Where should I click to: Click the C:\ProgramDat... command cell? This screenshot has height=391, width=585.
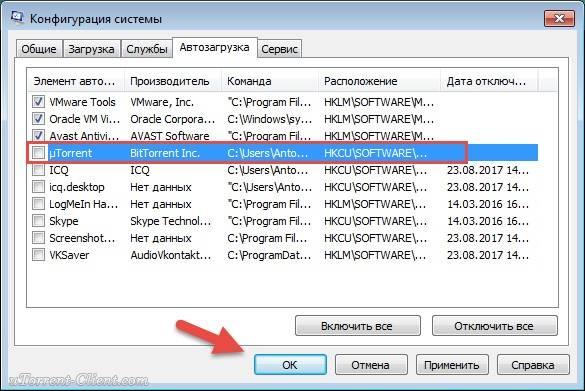point(269,255)
